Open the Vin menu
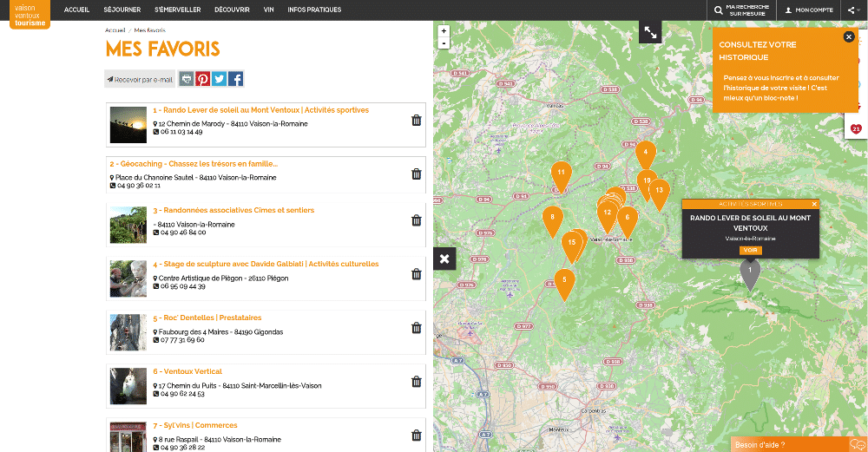 pos(268,10)
